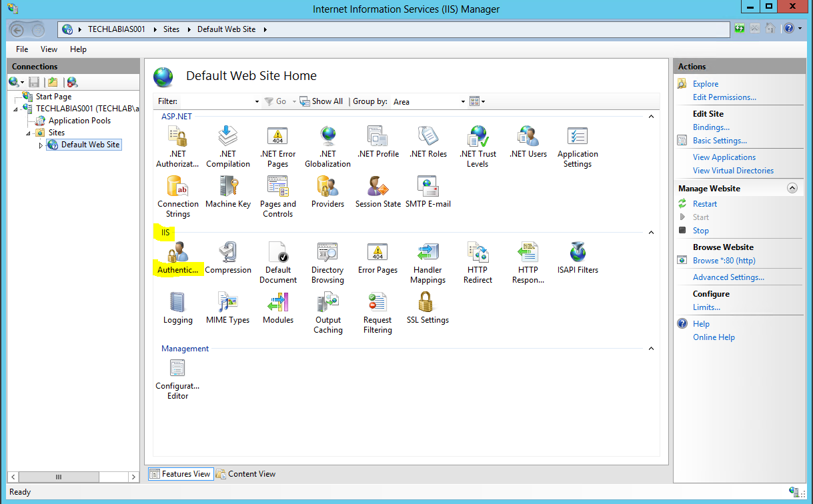Screen dimensions: 813x504
Task: Open the Logging feature
Action: coord(177,309)
